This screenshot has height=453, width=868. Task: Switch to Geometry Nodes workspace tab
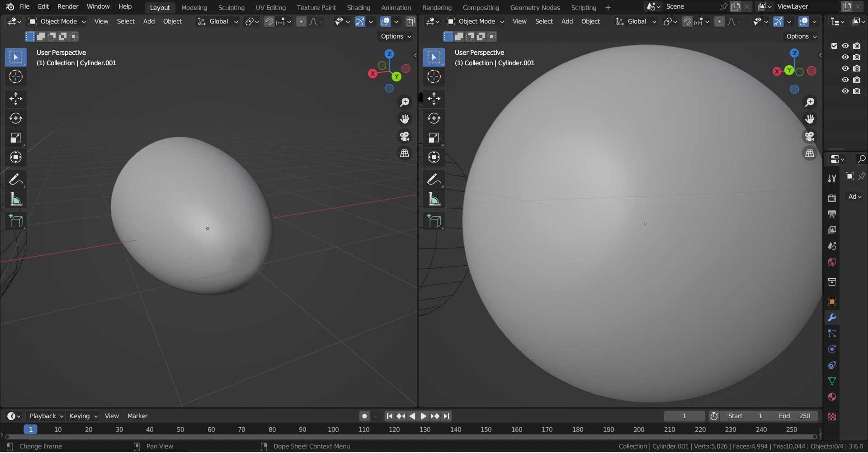pos(535,7)
